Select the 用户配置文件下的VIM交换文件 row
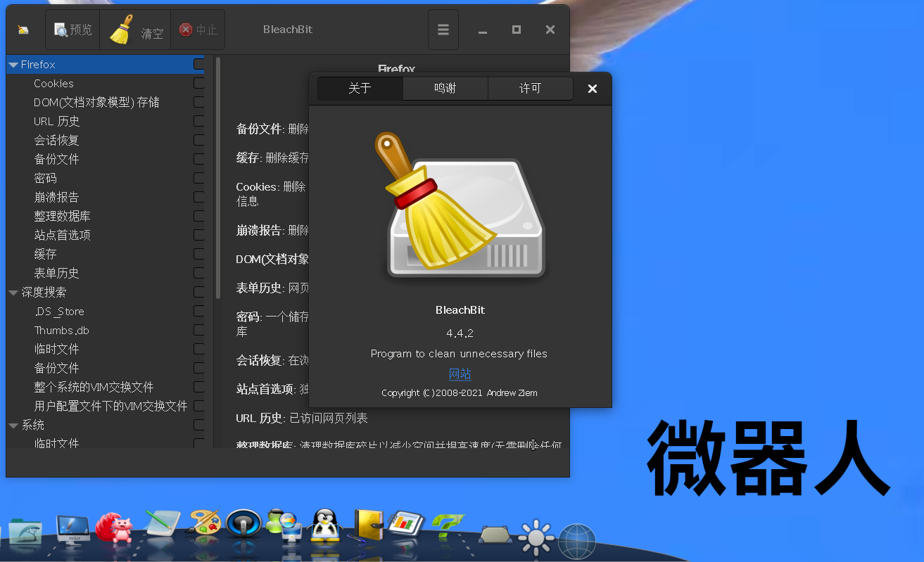This screenshot has width=924, height=562. [x=105, y=406]
